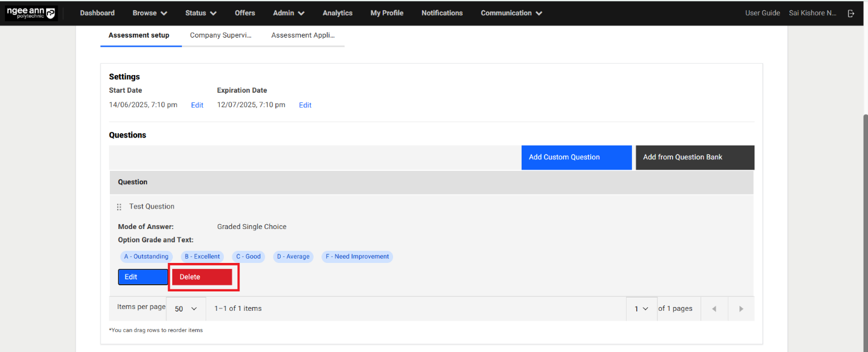Screen dimensions: 868x352
Task: Expand the Communication menu
Action: [x=511, y=13]
